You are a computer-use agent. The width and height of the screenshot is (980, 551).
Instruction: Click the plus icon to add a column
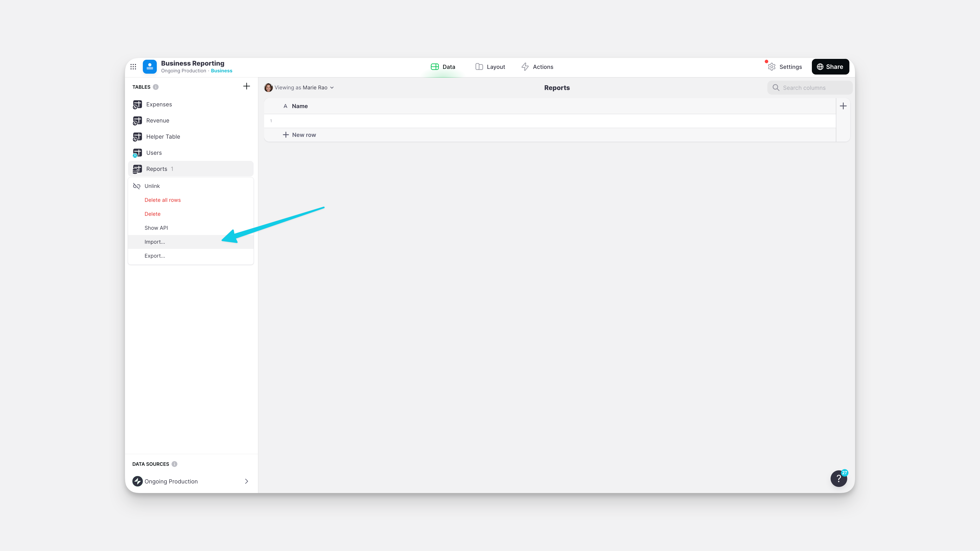[x=843, y=106]
